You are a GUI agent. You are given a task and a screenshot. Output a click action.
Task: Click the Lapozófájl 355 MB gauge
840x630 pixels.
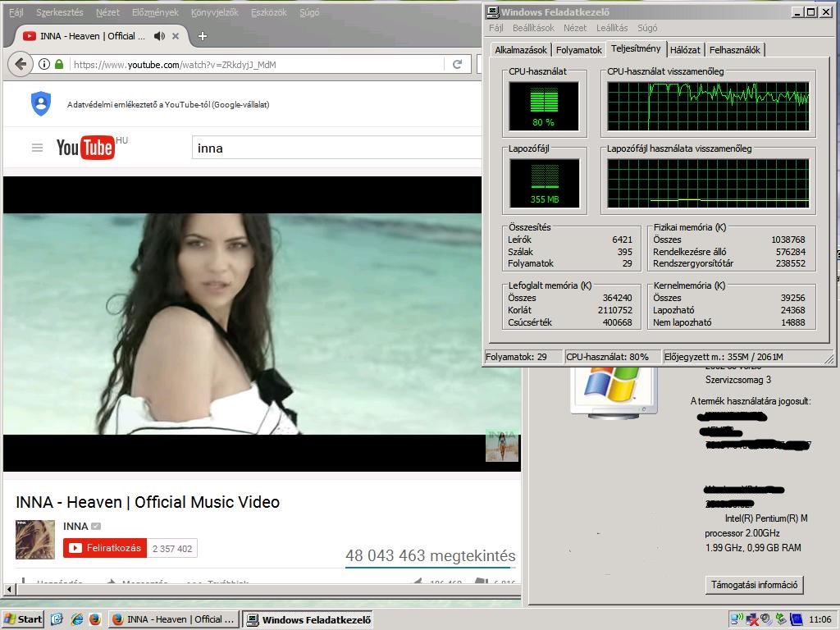(x=544, y=183)
